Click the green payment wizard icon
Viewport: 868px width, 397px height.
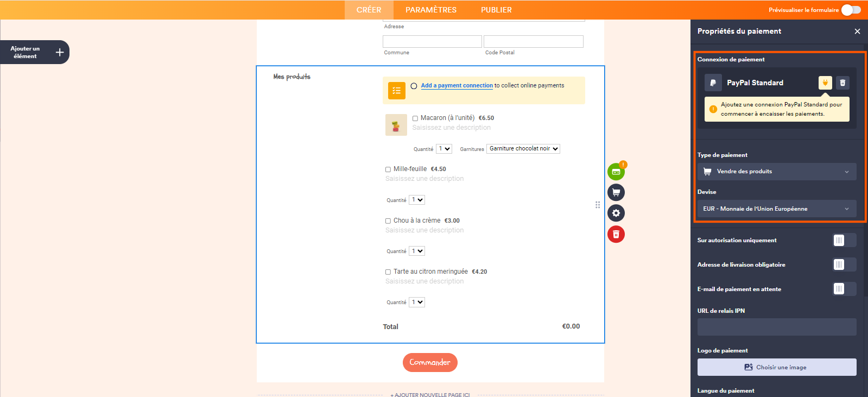pyautogui.click(x=616, y=172)
